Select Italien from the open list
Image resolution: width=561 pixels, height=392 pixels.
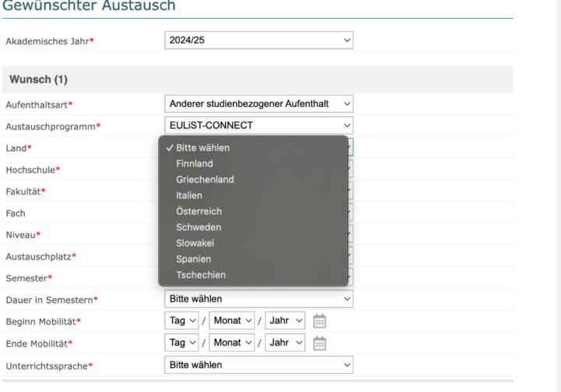click(x=190, y=196)
